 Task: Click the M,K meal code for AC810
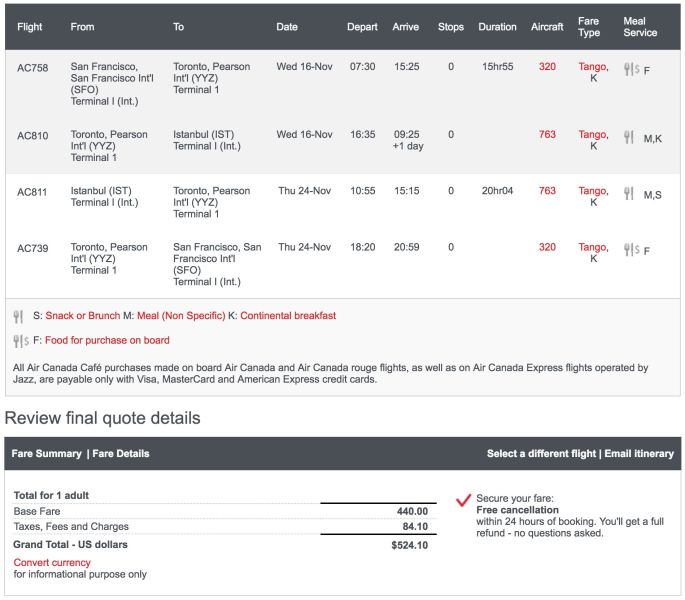[x=652, y=139]
